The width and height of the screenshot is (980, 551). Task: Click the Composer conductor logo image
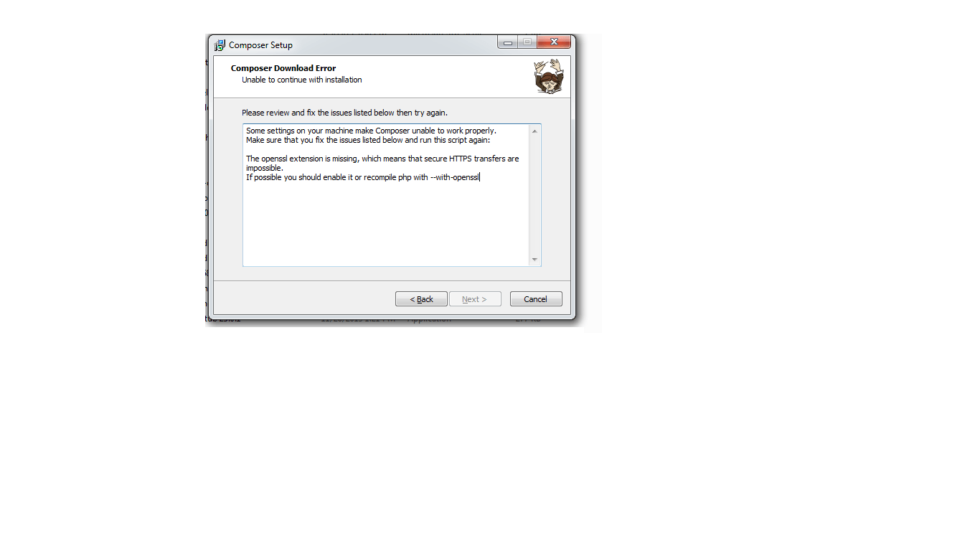[549, 76]
